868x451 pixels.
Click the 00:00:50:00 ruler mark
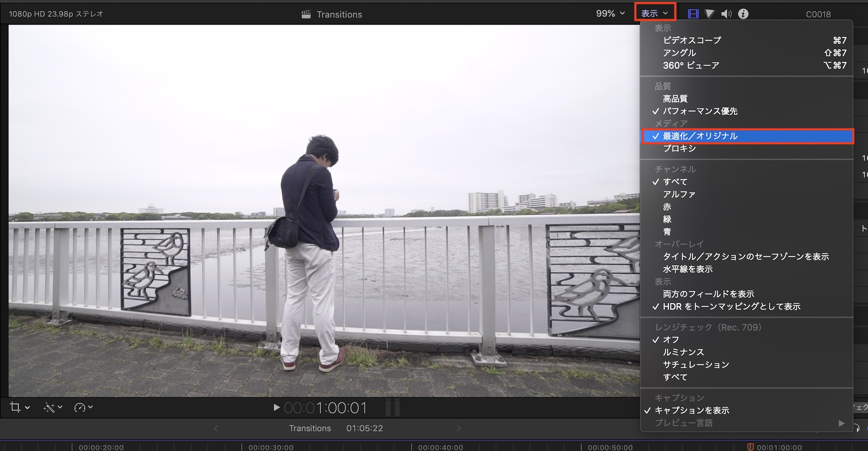[610, 447]
